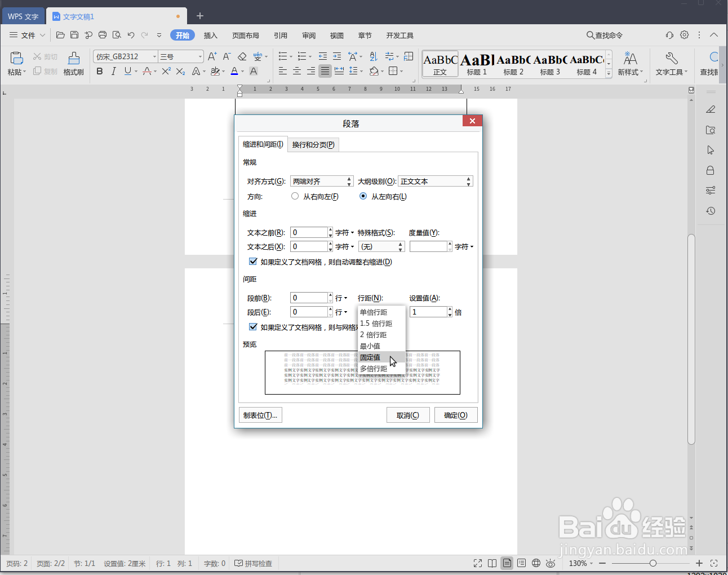Toggle auto-adjust right indent checkbox

(x=253, y=262)
